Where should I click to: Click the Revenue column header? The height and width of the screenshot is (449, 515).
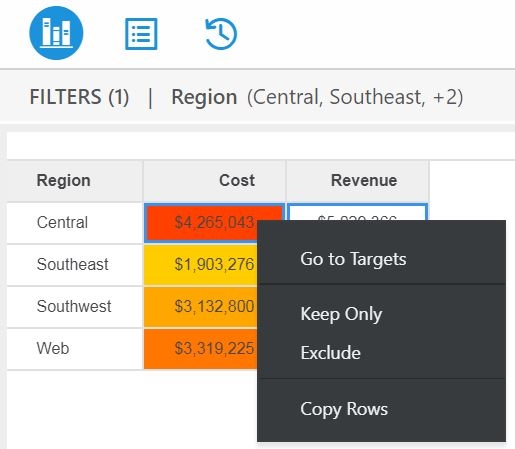point(357,181)
